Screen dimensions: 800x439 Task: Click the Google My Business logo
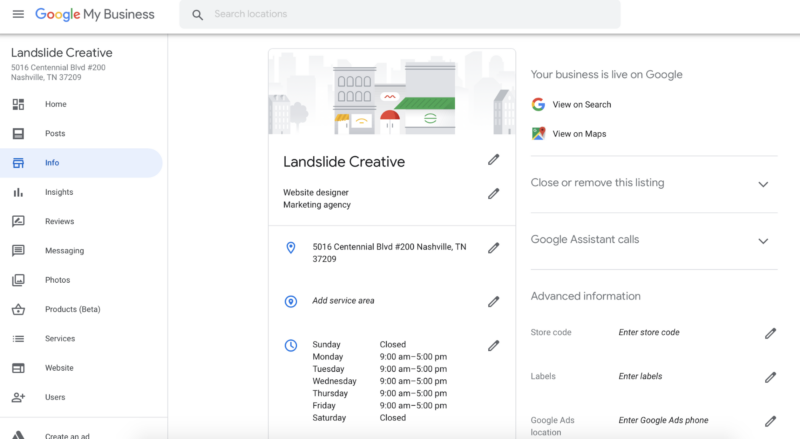94,14
